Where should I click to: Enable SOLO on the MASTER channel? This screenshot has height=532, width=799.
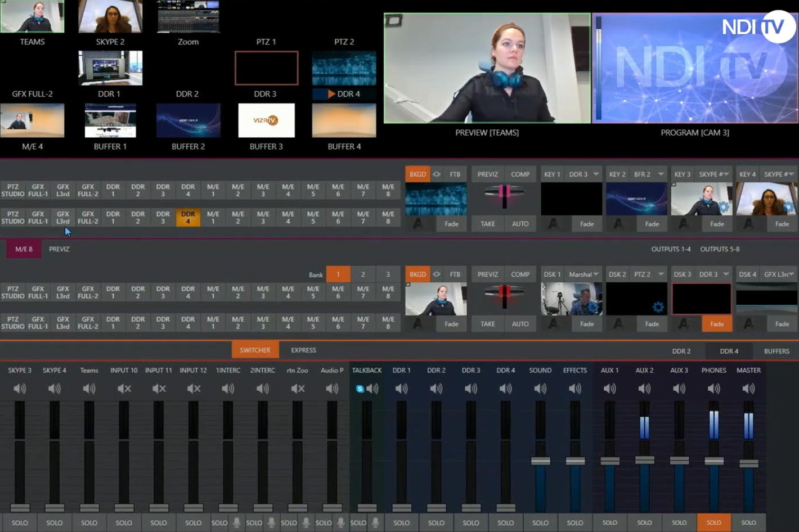(x=748, y=522)
